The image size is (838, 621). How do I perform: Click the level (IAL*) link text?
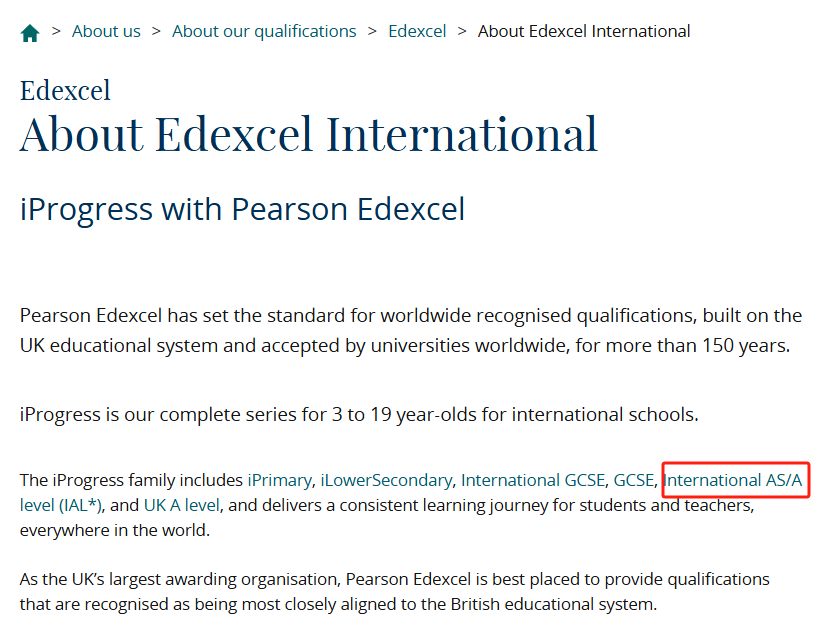pyautogui.click(x=60, y=505)
